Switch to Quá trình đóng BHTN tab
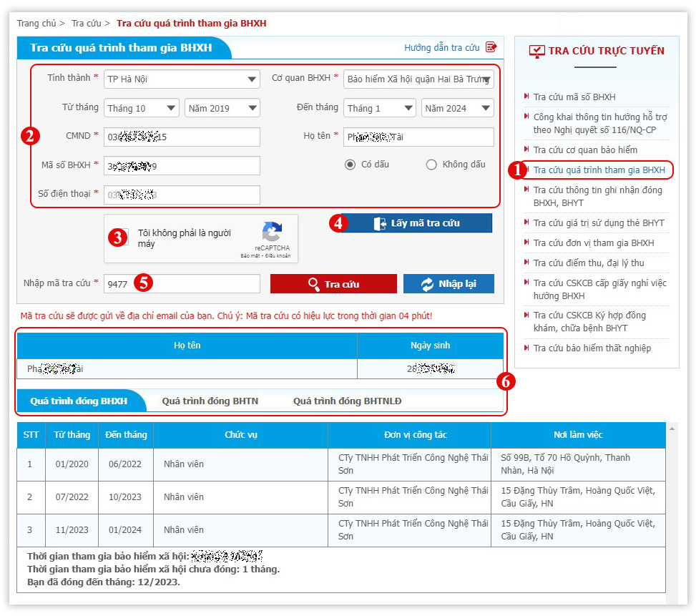Screen dimensions: 696x616 coord(210,401)
